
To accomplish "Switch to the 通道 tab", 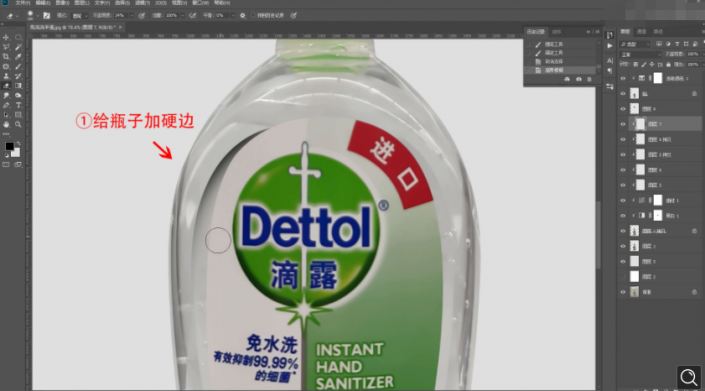I will coord(642,31).
